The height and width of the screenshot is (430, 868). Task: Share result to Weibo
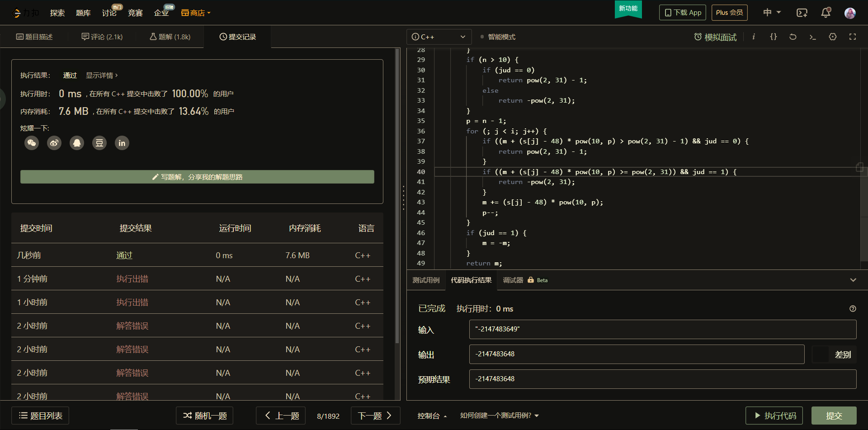54,143
